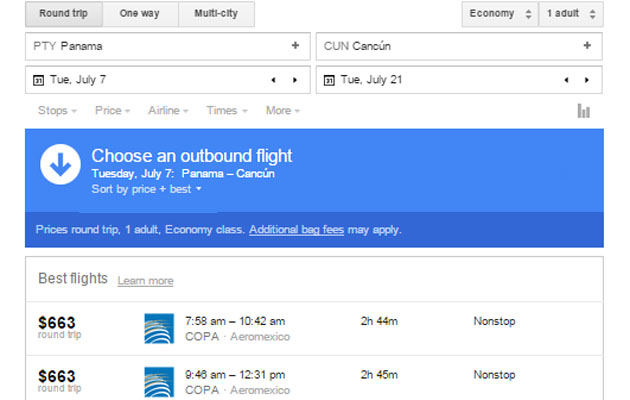Switch to Multi-city trip
The image size is (630, 400).
216,14
